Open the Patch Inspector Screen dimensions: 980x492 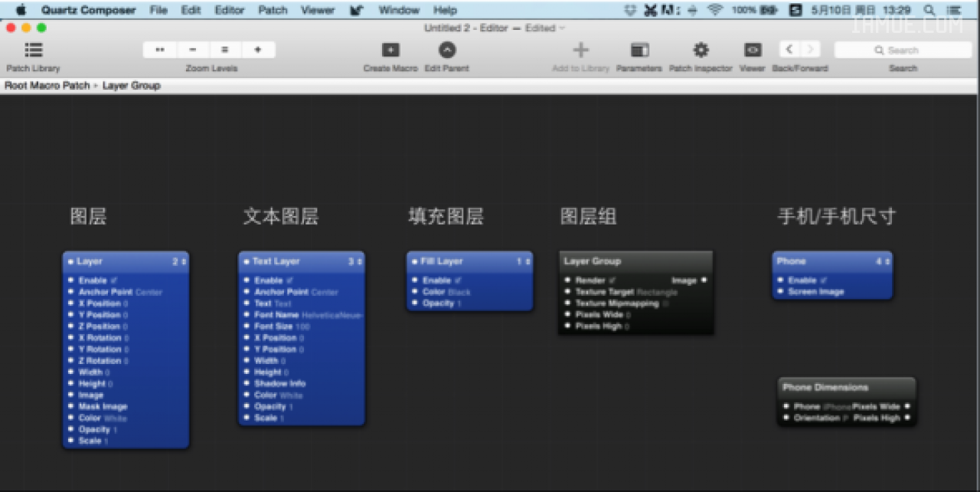click(x=701, y=50)
